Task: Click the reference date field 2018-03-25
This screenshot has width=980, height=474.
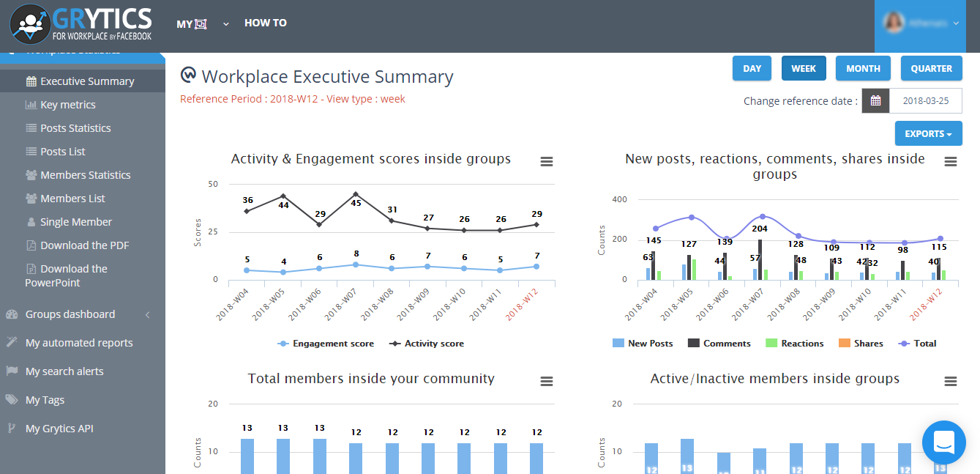Action: click(925, 101)
